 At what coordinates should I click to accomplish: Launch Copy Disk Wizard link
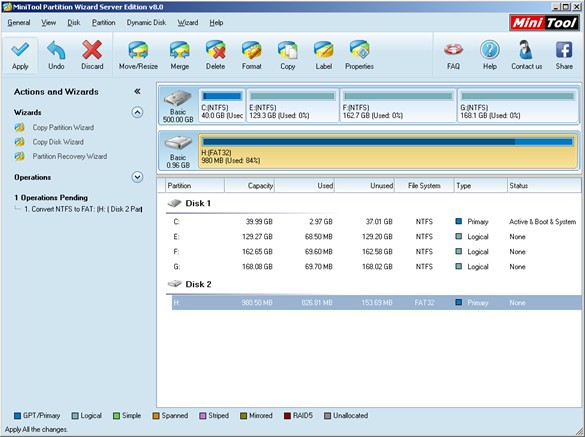(58, 142)
